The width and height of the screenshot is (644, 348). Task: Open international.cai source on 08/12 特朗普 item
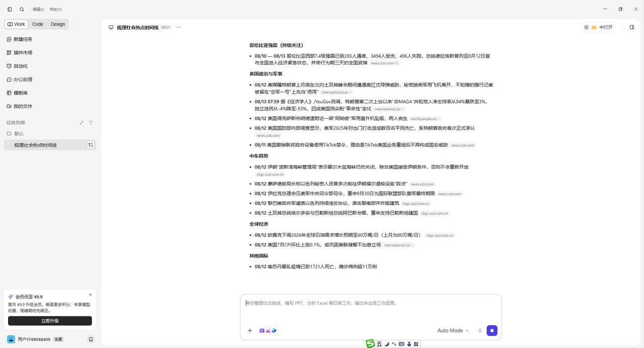[x=337, y=93]
